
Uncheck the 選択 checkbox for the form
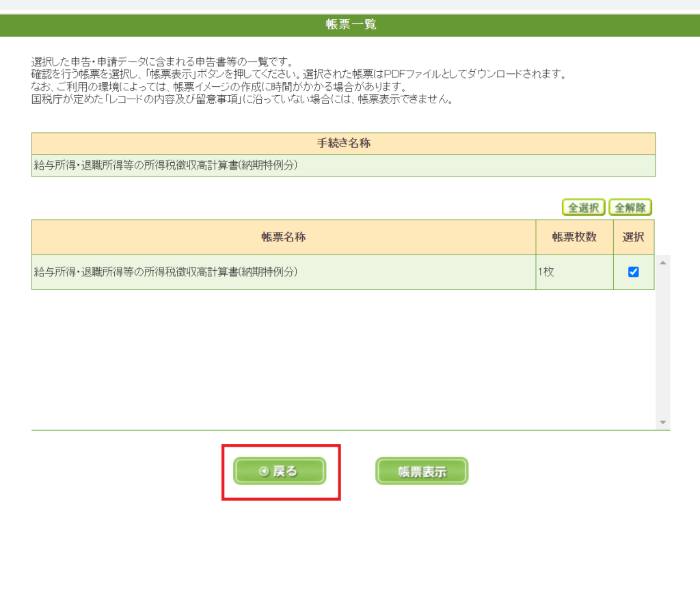[x=633, y=272]
